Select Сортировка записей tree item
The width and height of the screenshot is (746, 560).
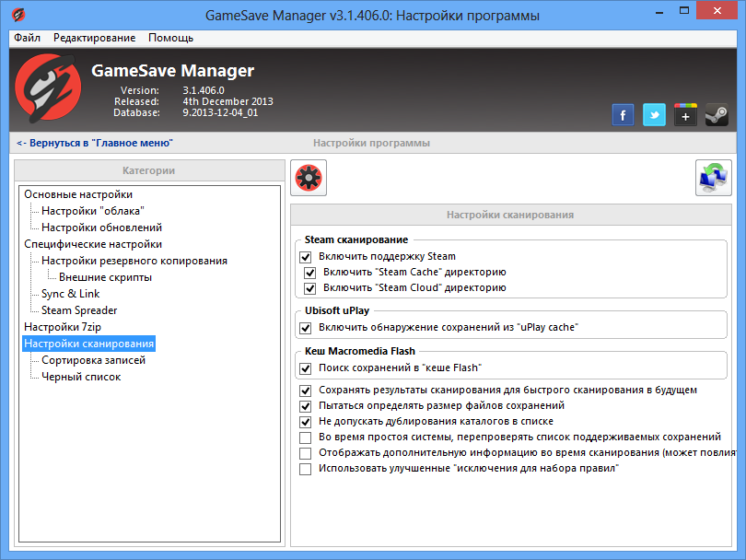(93, 360)
